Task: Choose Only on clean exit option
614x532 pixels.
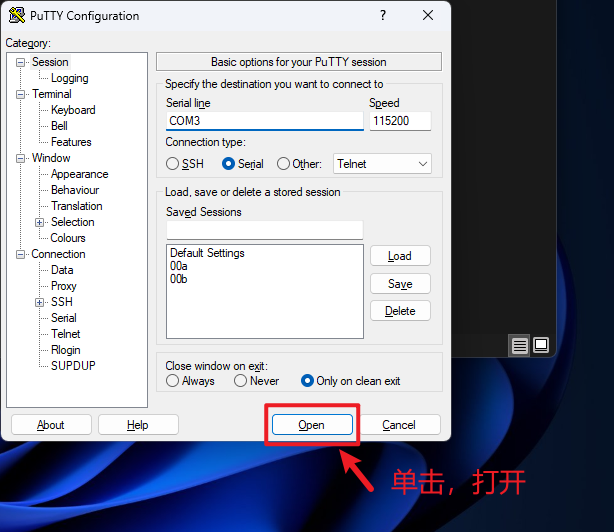Action: click(307, 381)
